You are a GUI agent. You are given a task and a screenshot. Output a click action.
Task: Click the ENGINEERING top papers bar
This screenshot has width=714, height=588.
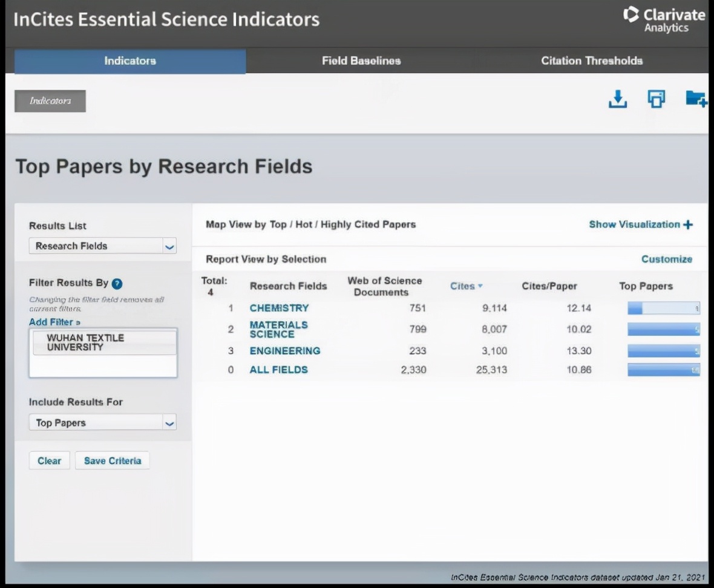click(663, 351)
